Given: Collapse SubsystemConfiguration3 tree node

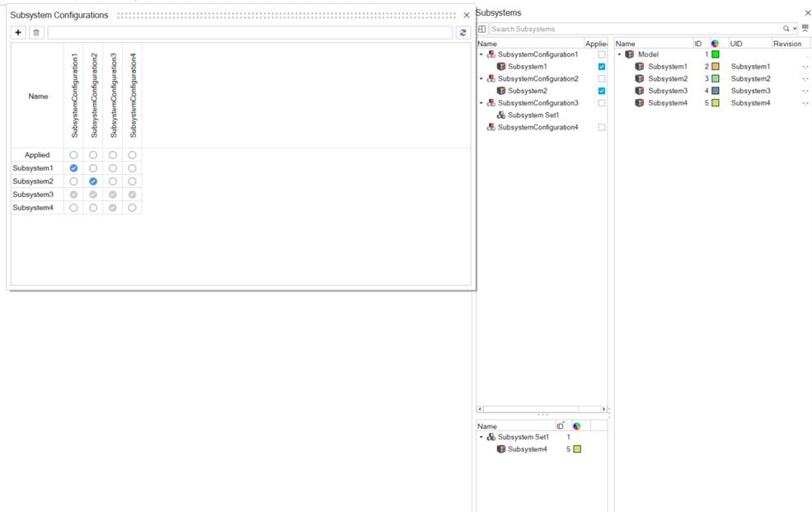Looking at the screenshot, I should [481, 103].
